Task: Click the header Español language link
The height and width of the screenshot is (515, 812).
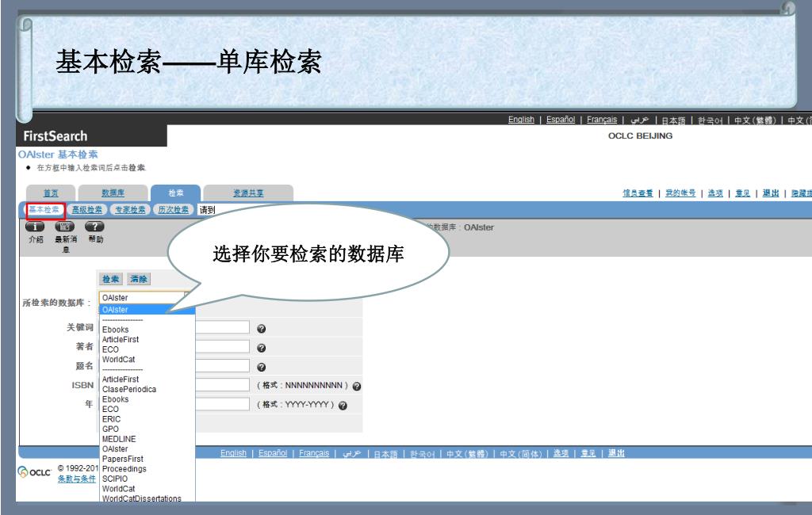Action: (x=561, y=120)
